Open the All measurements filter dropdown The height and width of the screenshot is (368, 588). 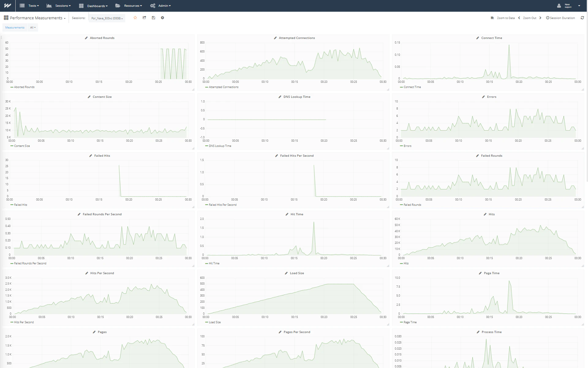click(x=33, y=28)
